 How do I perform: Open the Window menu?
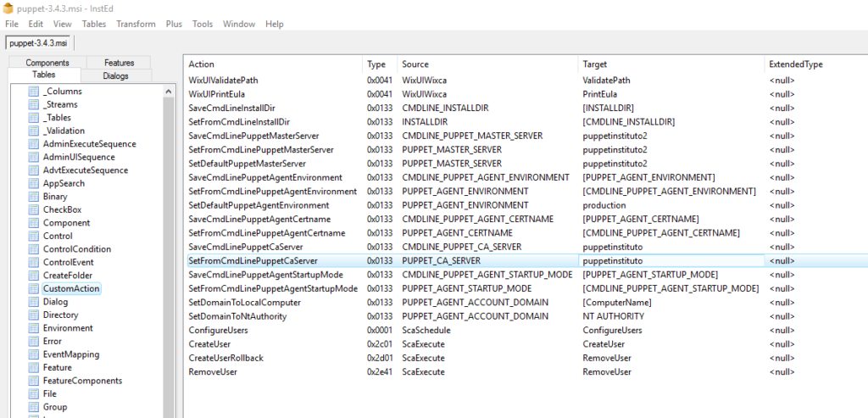[239, 24]
